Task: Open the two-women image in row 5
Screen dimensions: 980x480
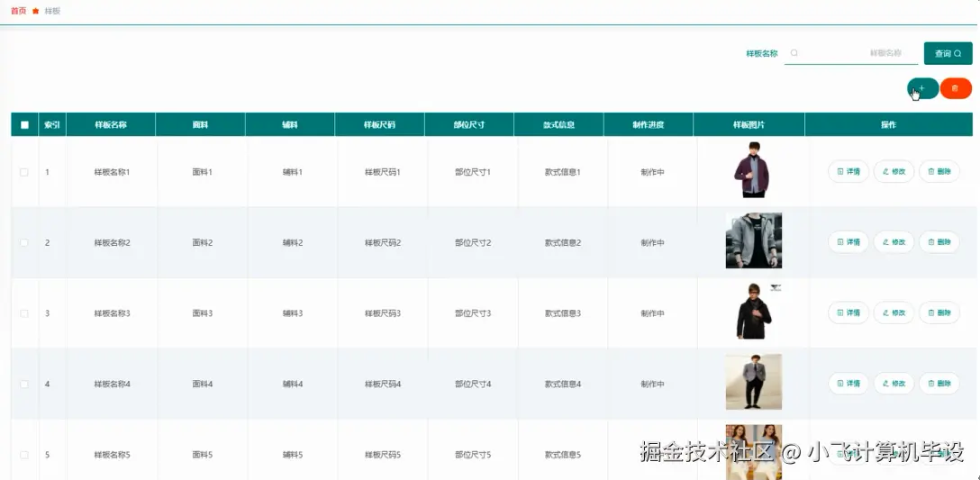Action: point(754,452)
